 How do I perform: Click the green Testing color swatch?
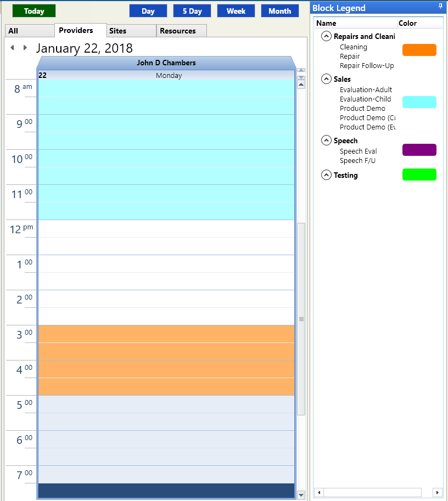[419, 174]
